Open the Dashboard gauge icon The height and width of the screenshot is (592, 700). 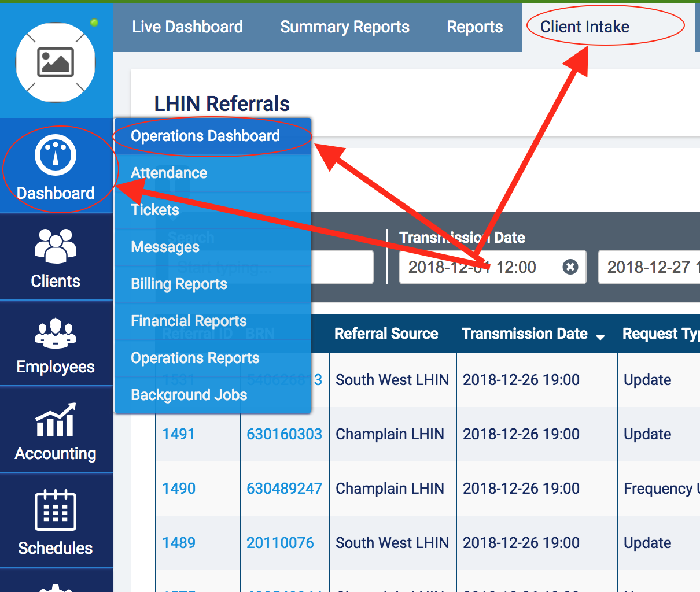coord(56,155)
